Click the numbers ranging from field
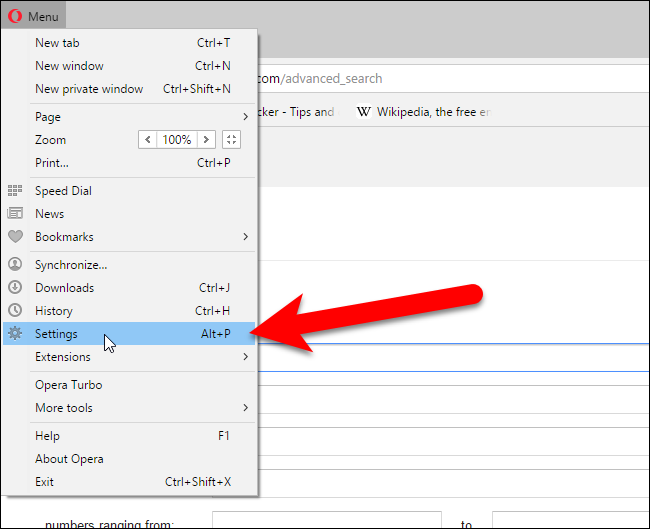Image resolution: width=650 pixels, height=529 pixels. click(327, 519)
